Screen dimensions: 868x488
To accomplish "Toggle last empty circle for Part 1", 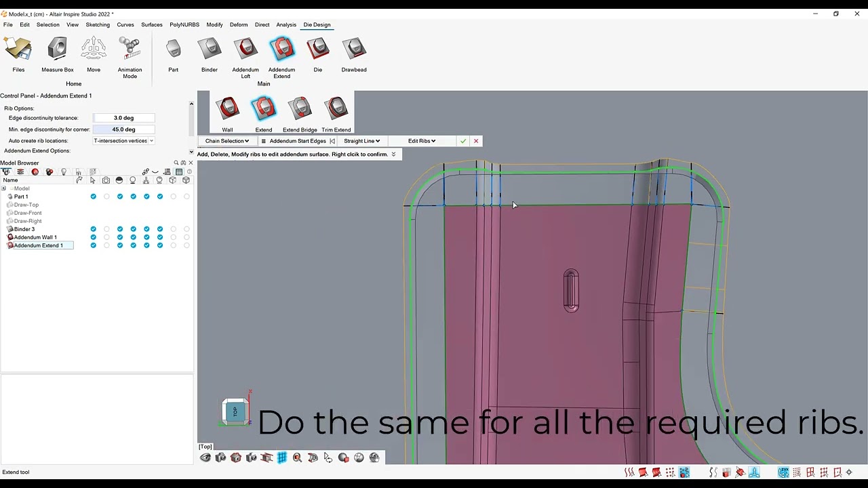I will [x=186, y=197].
